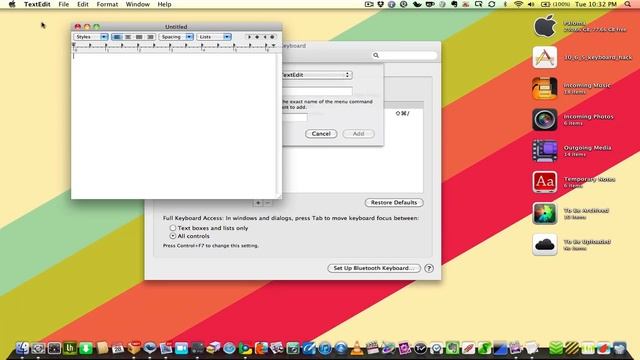This screenshot has width=640, height=360.
Task: Click the Restore Defaults button
Action: coord(394,202)
